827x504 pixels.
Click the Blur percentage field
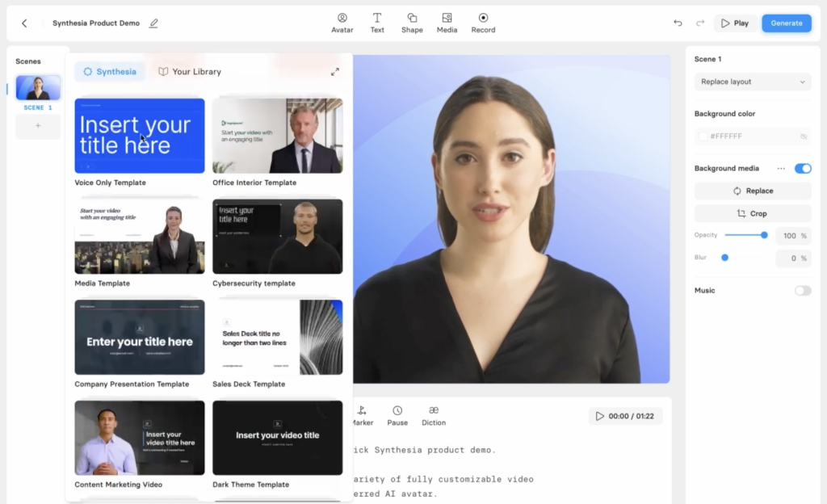tap(793, 258)
